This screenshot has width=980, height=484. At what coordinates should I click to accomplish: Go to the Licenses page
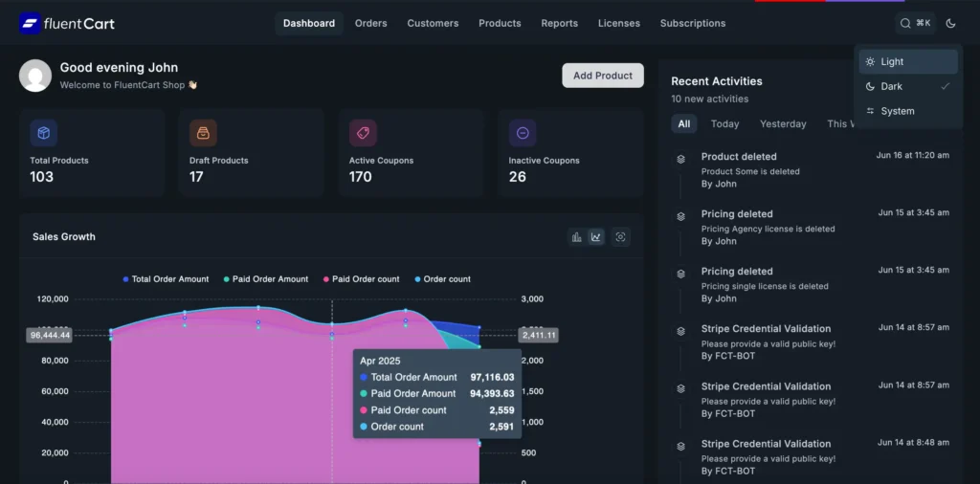(x=619, y=23)
